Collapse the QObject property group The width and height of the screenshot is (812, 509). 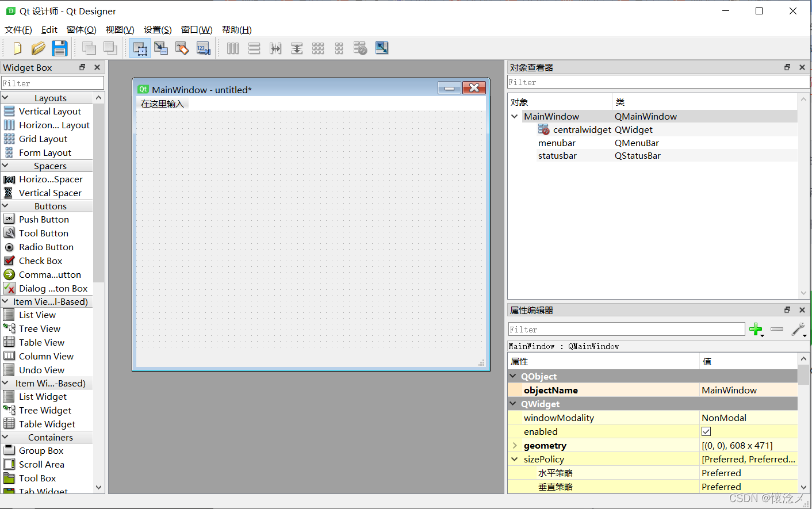pyautogui.click(x=513, y=376)
